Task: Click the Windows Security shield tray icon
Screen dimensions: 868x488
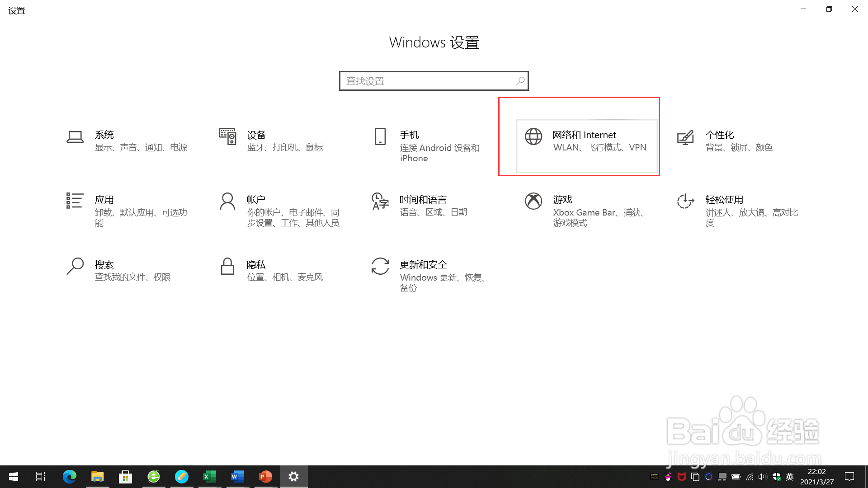Action: (777, 477)
